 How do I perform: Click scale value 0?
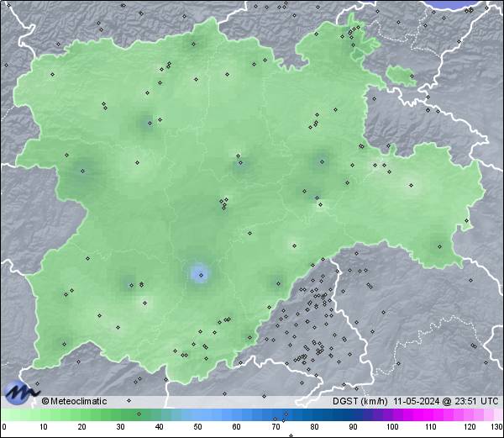pos(3,427)
